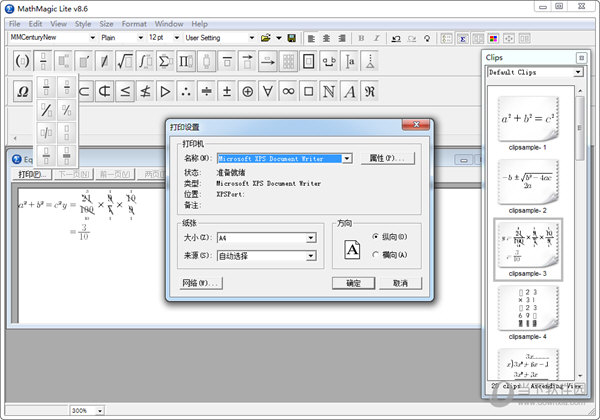
Task: Open the Format menu
Action: point(134,24)
